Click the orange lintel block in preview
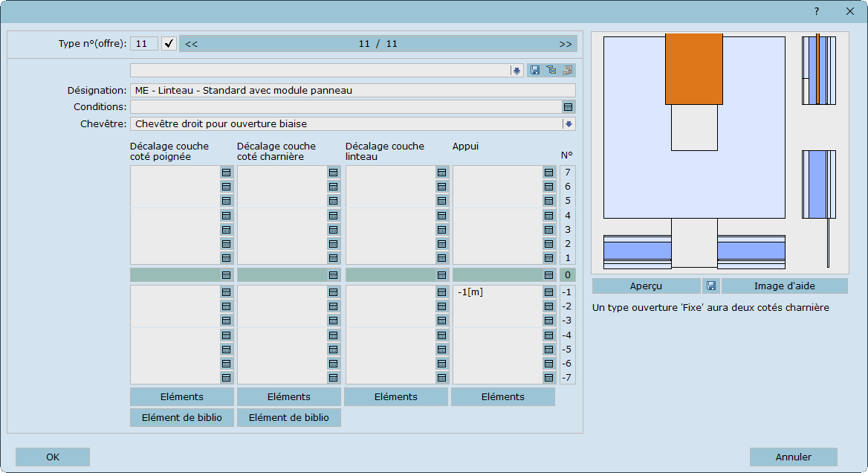868x473 pixels. tap(693, 68)
